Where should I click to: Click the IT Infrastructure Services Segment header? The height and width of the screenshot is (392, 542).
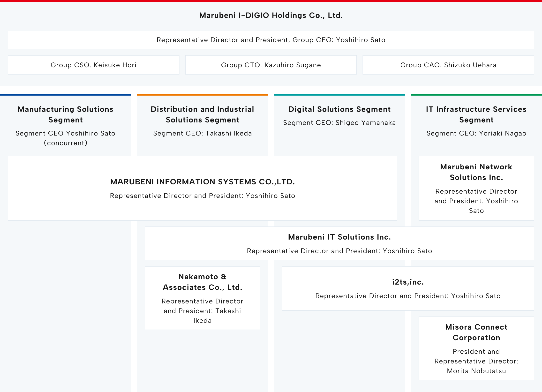click(476, 114)
